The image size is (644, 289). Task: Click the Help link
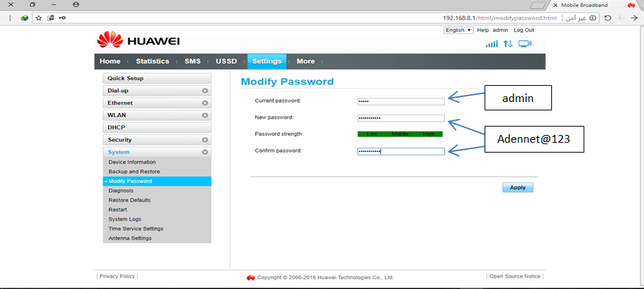click(x=483, y=30)
